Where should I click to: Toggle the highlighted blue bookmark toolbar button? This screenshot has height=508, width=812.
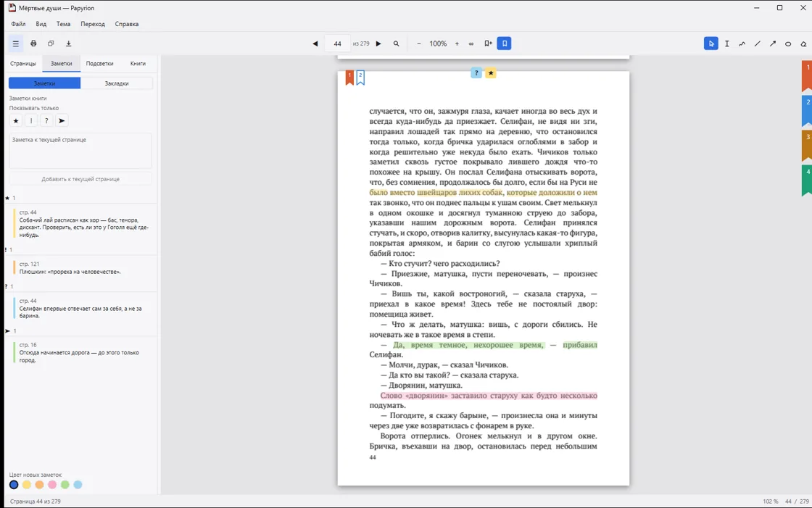[x=505, y=43]
